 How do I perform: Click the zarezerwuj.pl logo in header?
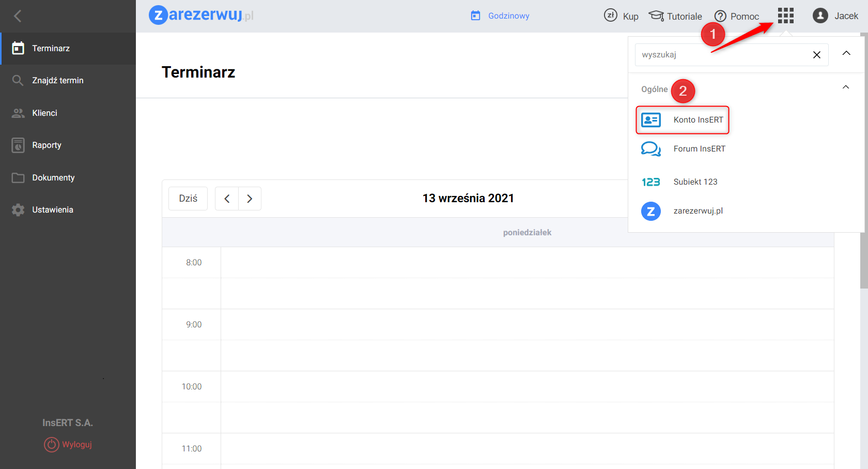pyautogui.click(x=201, y=14)
